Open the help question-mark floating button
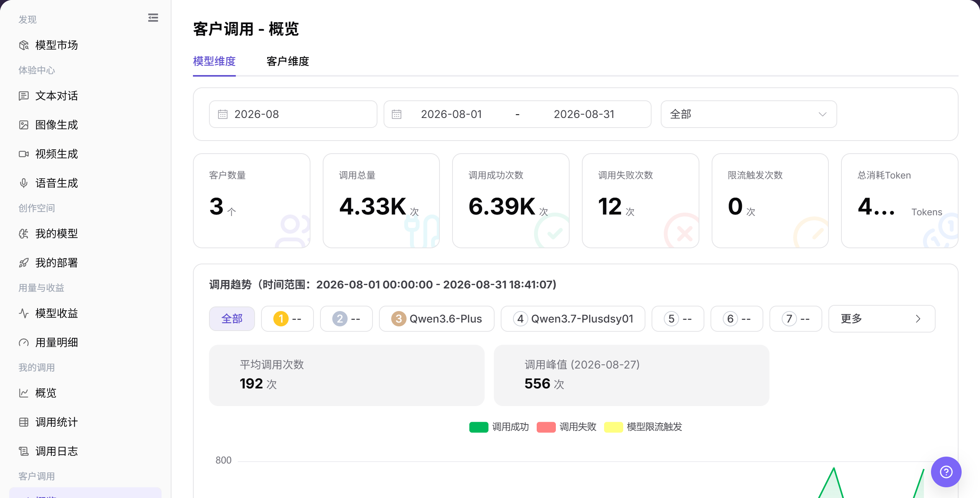980x498 pixels. point(946,472)
